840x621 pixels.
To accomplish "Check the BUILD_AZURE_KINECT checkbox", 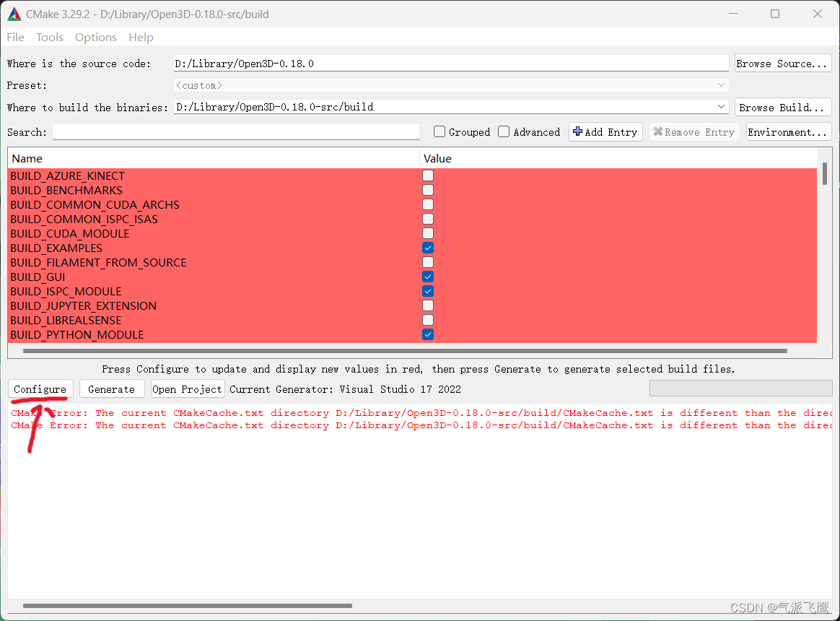I will click(x=427, y=175).
